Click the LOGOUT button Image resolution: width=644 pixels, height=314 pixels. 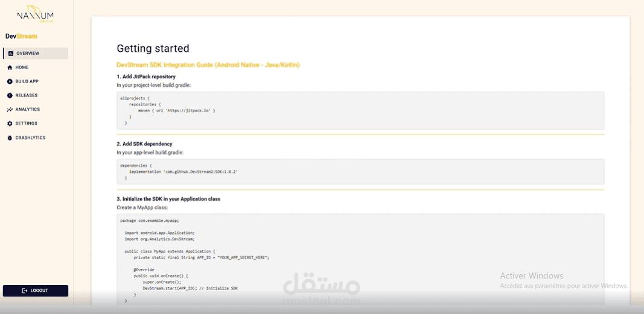[x=36, y=290]
